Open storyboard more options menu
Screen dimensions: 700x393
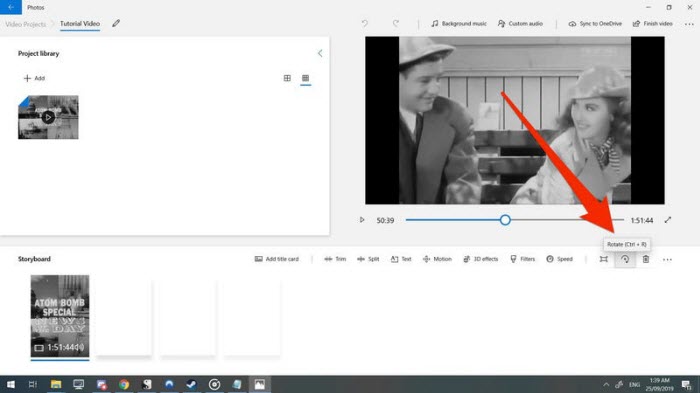667,259
